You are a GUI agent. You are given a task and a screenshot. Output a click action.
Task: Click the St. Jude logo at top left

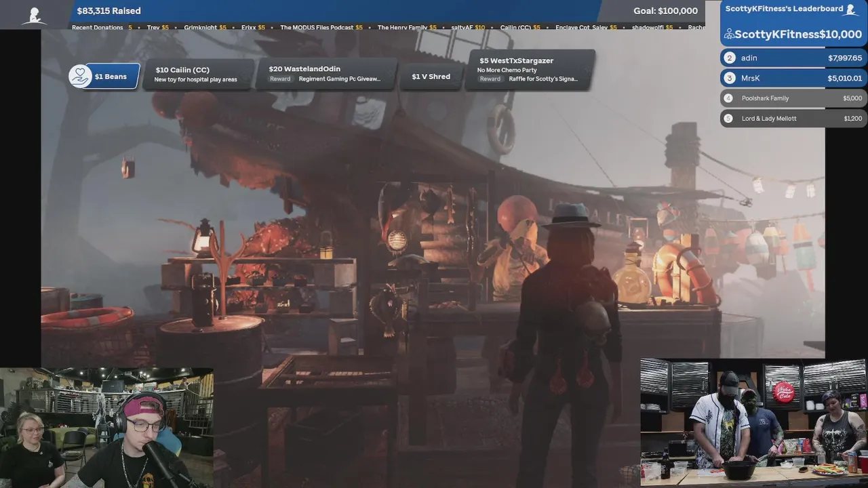[x=34, y=15]
